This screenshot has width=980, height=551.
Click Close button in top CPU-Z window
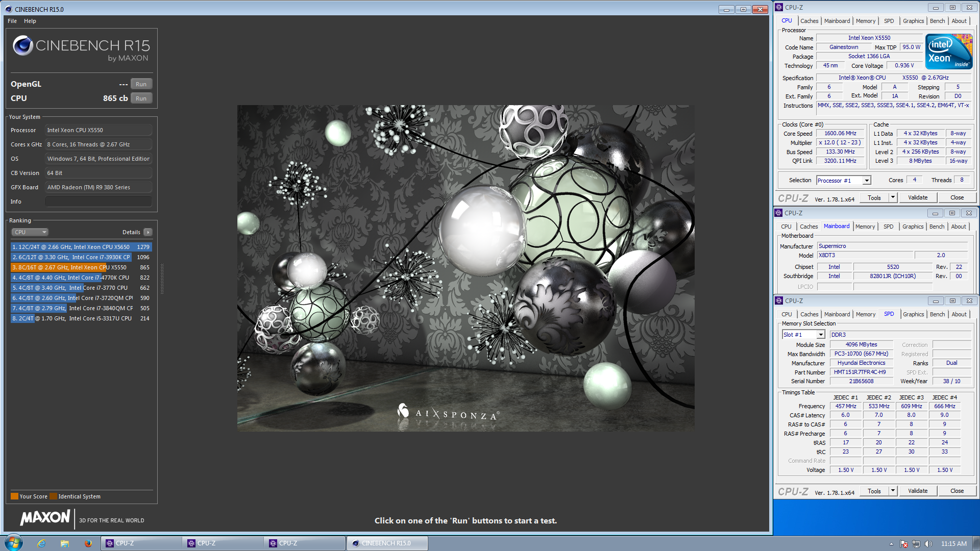(957, 198)
